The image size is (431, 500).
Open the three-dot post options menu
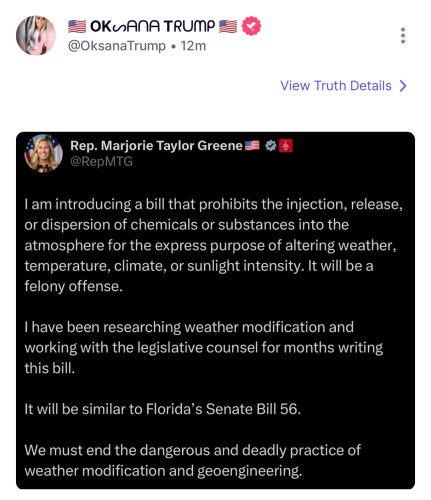pos(403,35)
